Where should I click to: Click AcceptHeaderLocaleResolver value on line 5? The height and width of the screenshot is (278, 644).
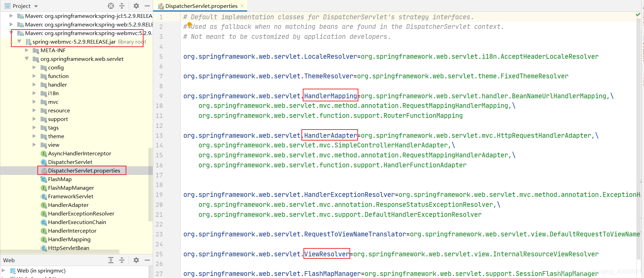(550, 56)
